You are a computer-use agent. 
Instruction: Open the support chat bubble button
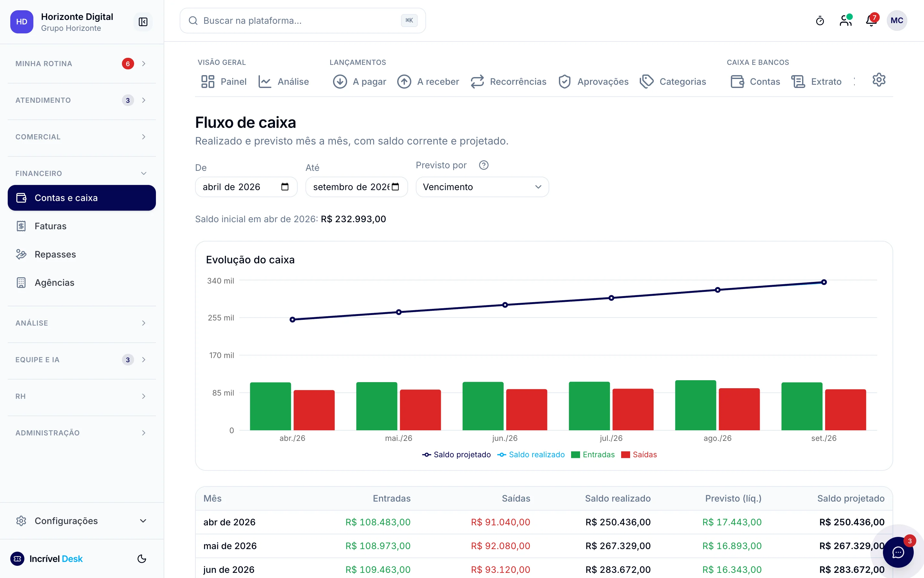pyautogui.click(x=898, y=552)
